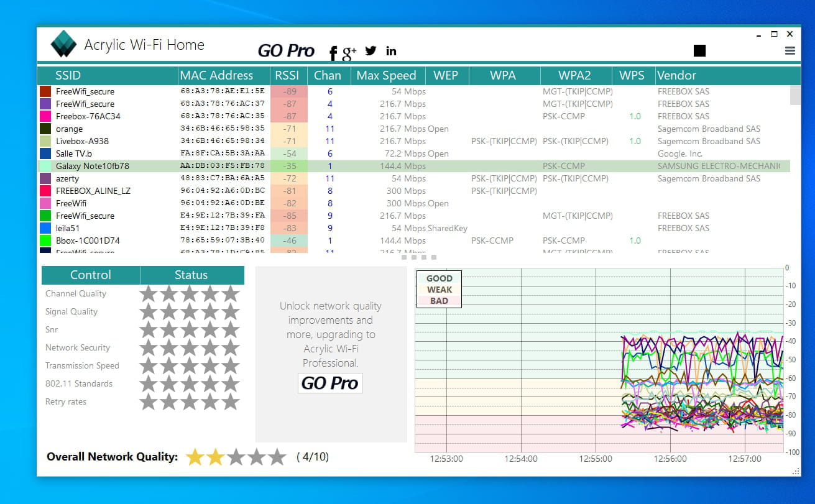The image size is (815, 504).
Task: Click the panel splitter dots below the list
Action: [x=419, y=257]
